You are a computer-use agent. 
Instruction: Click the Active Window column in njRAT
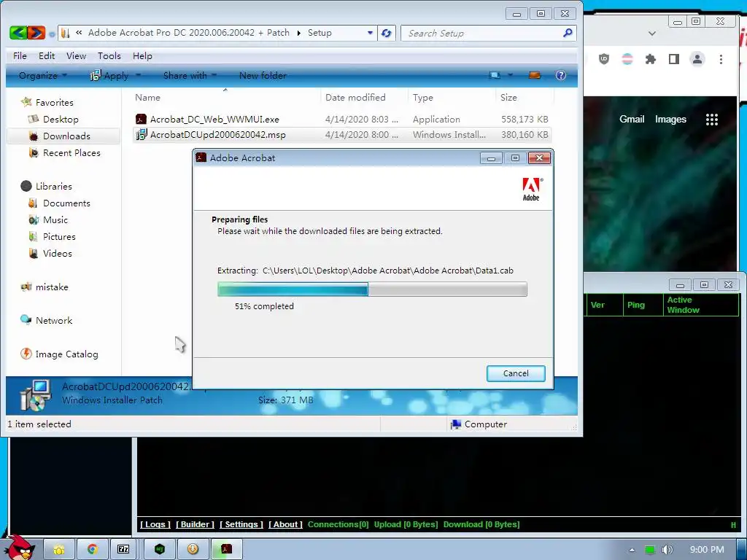pyautogui.click(x=700, y=305)
